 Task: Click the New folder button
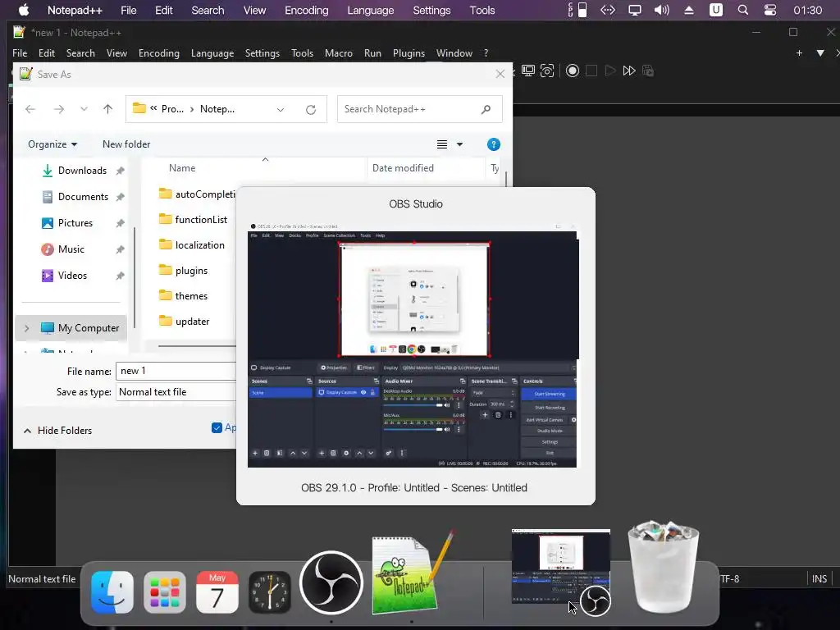pyautogui.click(x=126, y=144)
